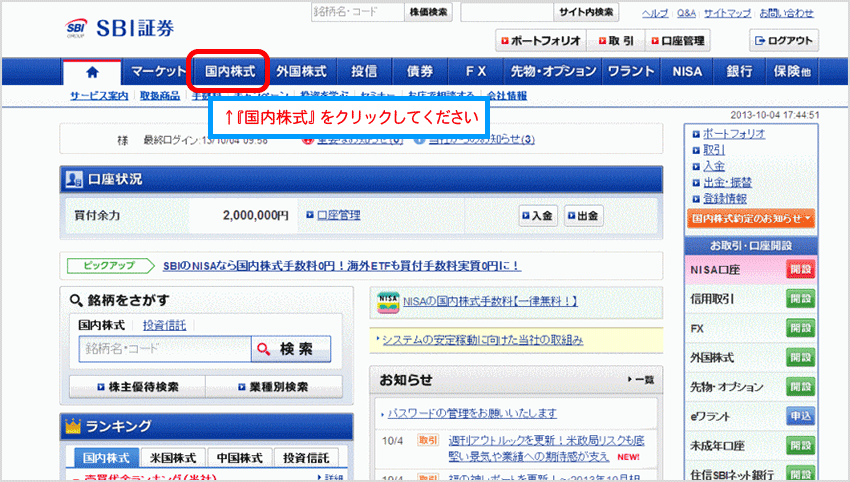Open システムの安定稼動 link
The height and width of the screenshot is (482, 850).
[x=482, y=340]
